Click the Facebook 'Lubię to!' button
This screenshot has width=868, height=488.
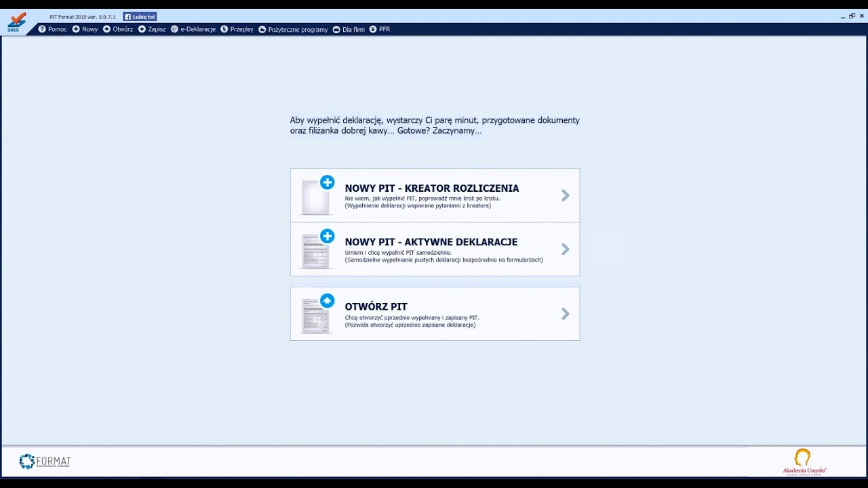click(140, 16)
